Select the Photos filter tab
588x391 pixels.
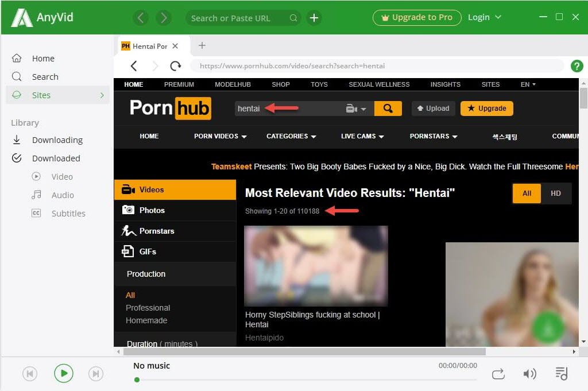click(175, 210)
